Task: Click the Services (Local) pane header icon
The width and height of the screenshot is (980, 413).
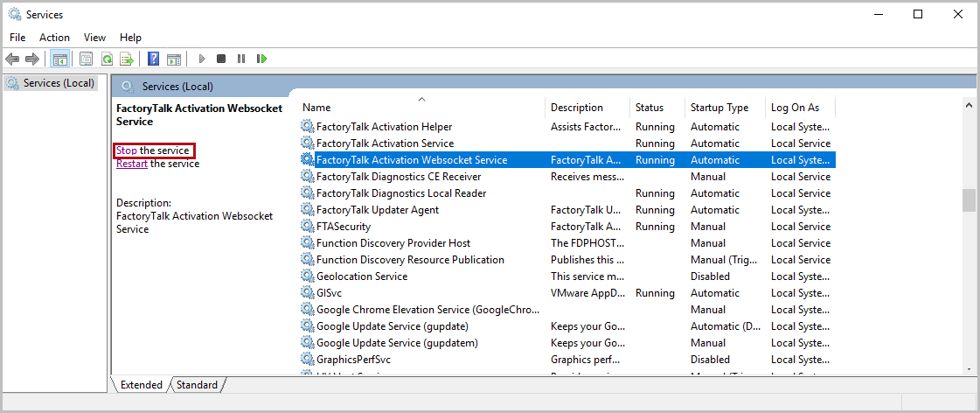Action: point(128,87)
